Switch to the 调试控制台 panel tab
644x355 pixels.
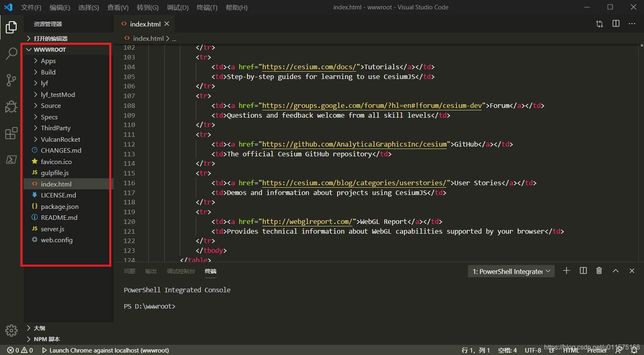(x=181, y=271)
